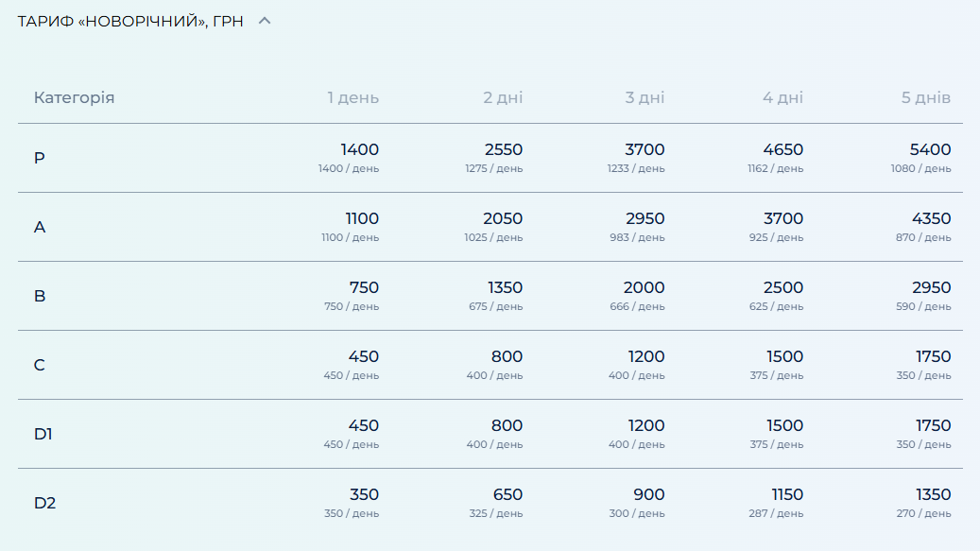980x551 pixels.
Task: Click the 4 дні column header
Action: (782, 97)
